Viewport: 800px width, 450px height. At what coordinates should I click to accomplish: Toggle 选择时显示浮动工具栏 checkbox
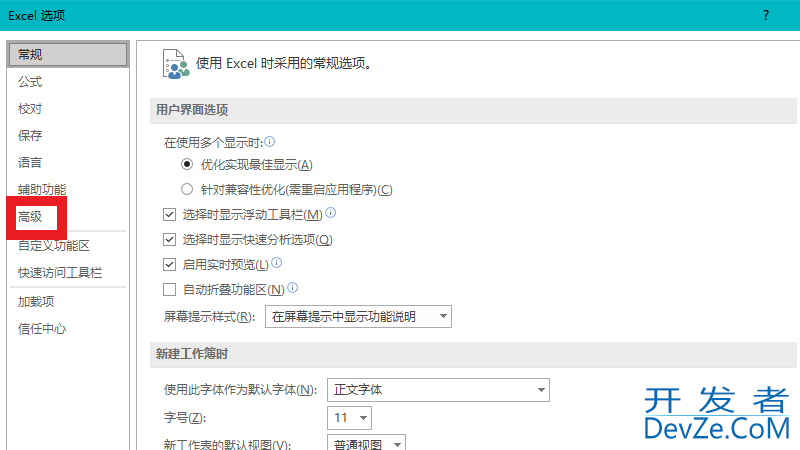click(x=169, y=214)
